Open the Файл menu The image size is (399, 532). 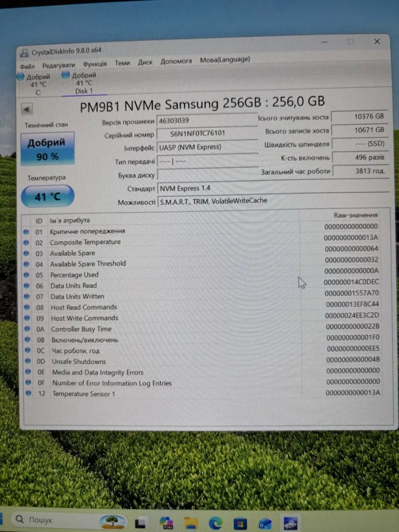(27, 66)
